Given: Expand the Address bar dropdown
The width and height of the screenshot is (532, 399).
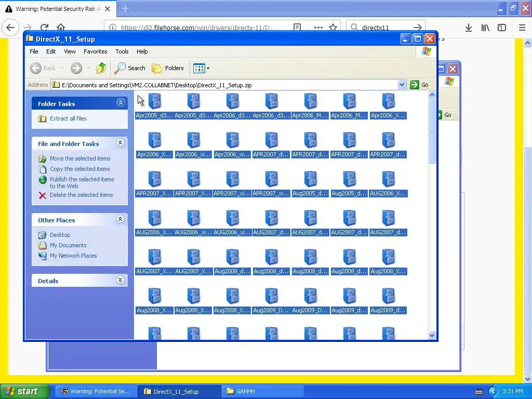Looking at the screenshot, I should (402, 85).
